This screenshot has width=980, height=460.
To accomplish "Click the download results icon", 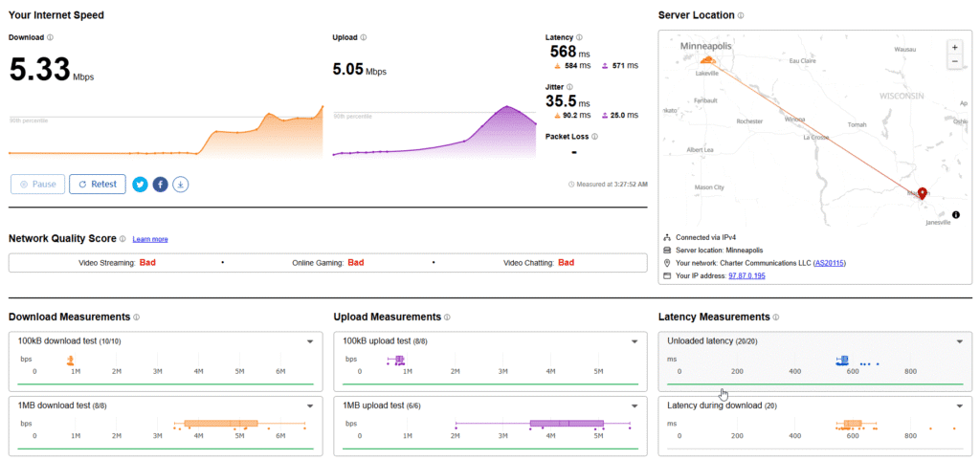I will pyautogui.click(x=181, y=184).
